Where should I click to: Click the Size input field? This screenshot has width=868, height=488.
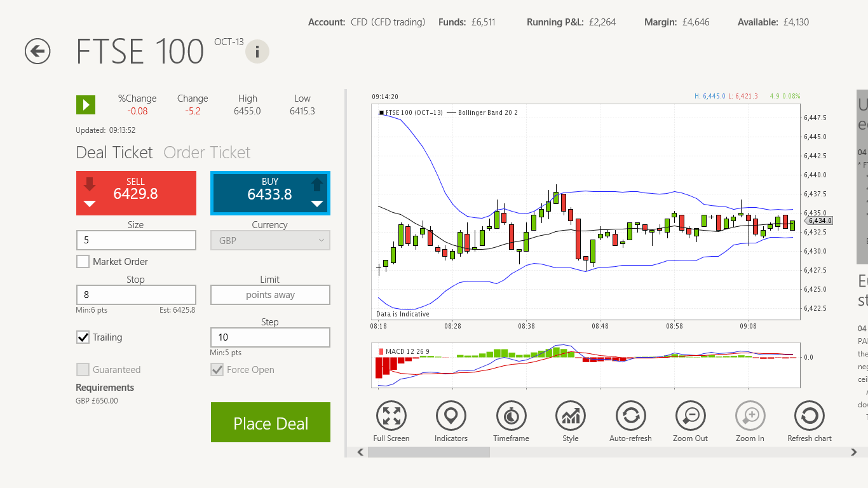click(136, 240)
